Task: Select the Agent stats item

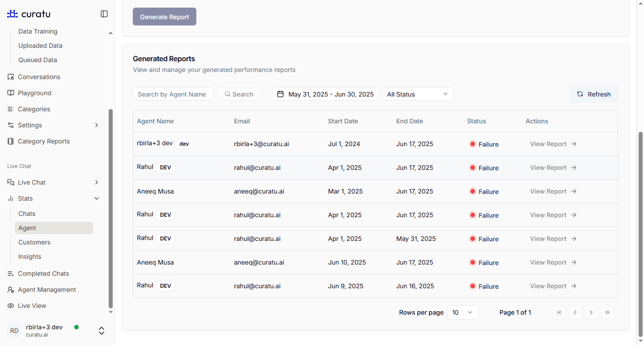Action: [x=54, y=228]
